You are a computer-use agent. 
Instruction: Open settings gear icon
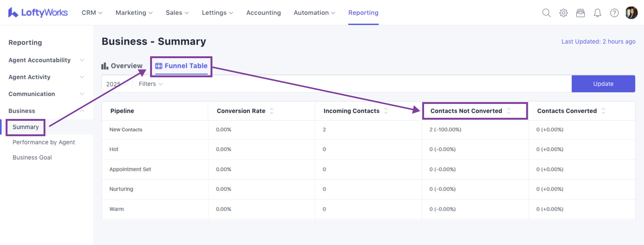pyautogui.click(x=563, y=13)
